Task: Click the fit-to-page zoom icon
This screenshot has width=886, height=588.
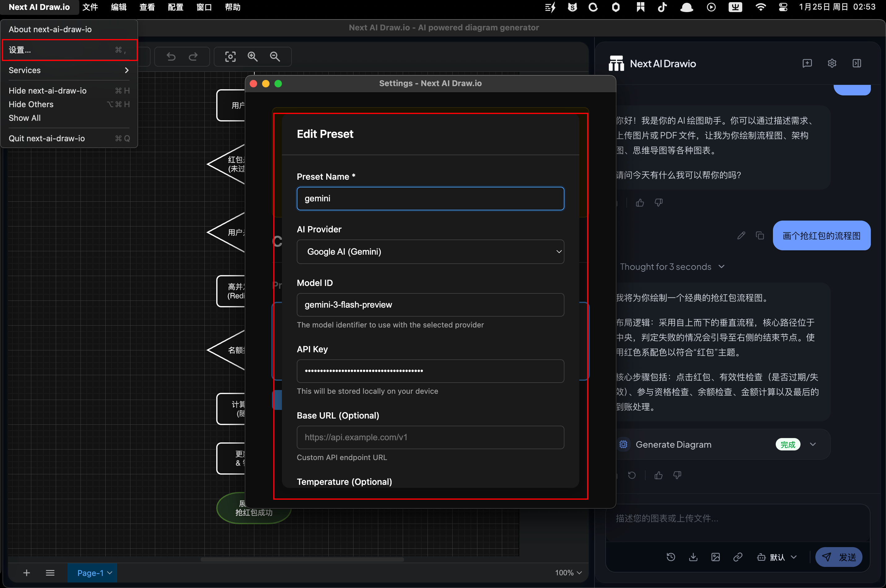Action: click(x=230, y=57)
